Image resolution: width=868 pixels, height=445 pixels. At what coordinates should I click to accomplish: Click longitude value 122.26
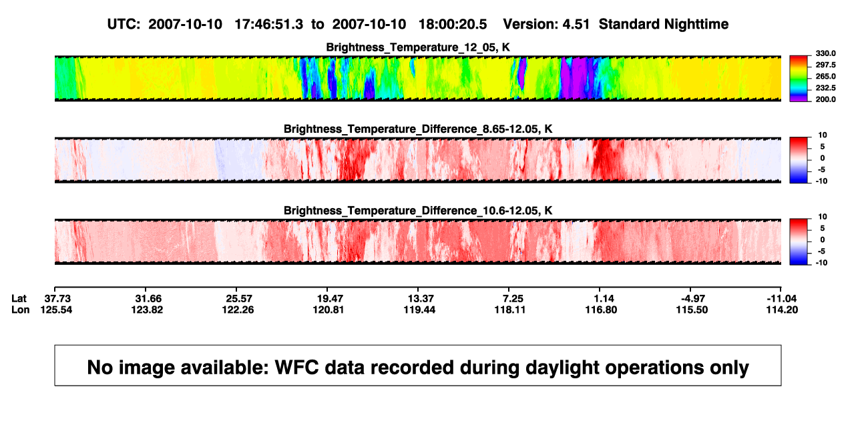pos(238,310)
